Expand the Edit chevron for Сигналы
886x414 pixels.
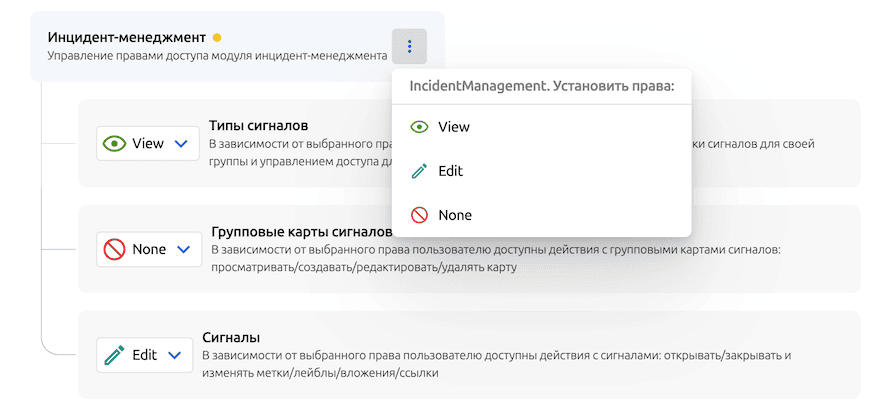(x=174, y=354)
